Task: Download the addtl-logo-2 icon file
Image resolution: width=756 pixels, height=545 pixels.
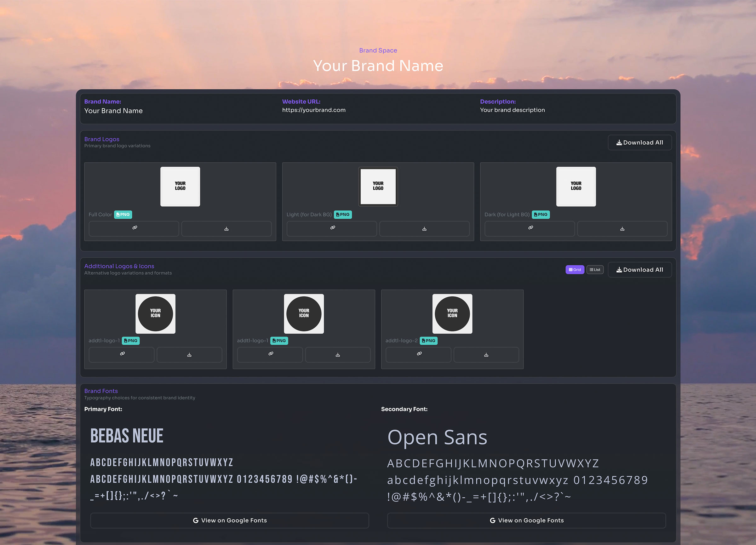Action: tap(486, 354)
